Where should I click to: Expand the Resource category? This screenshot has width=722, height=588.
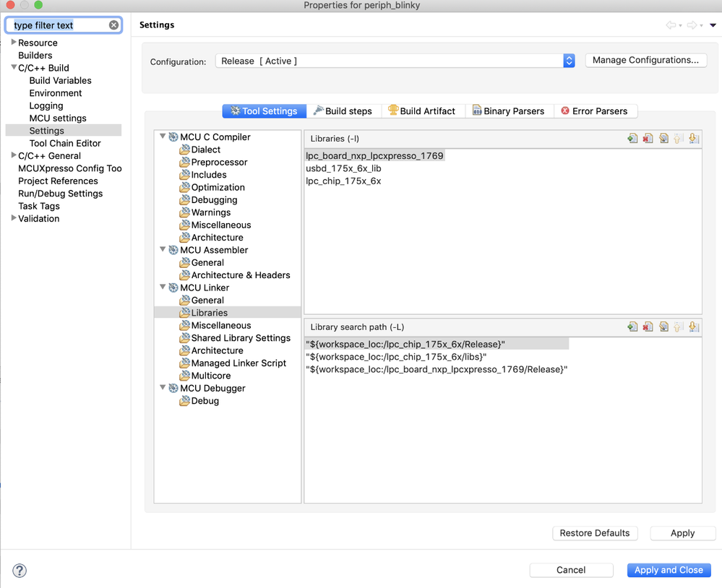[14, 43]
